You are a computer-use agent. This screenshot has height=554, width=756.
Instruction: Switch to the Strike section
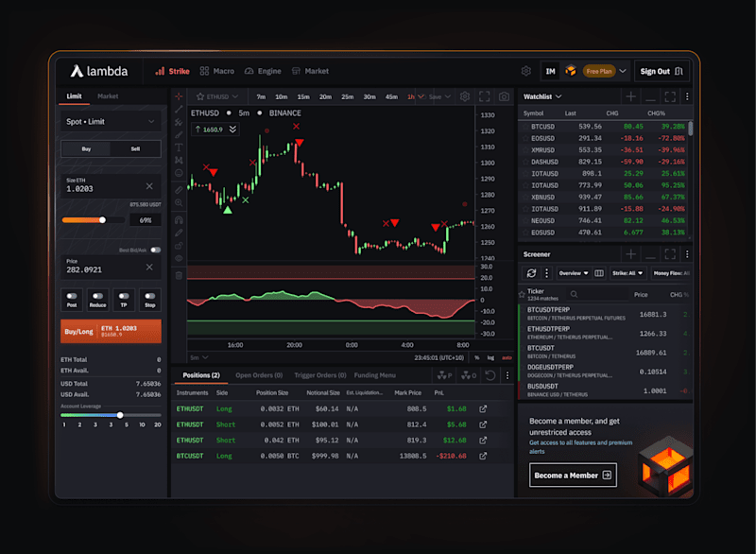[172, 71]
